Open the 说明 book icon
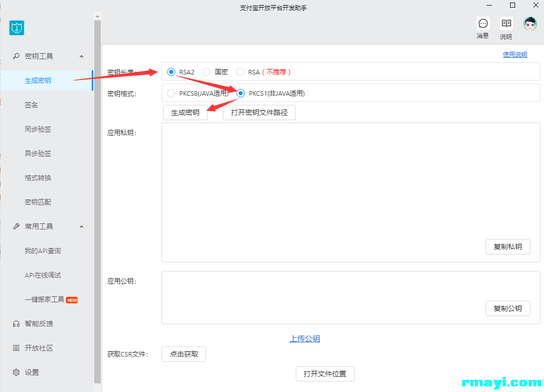544x392 pixels. 506,23
